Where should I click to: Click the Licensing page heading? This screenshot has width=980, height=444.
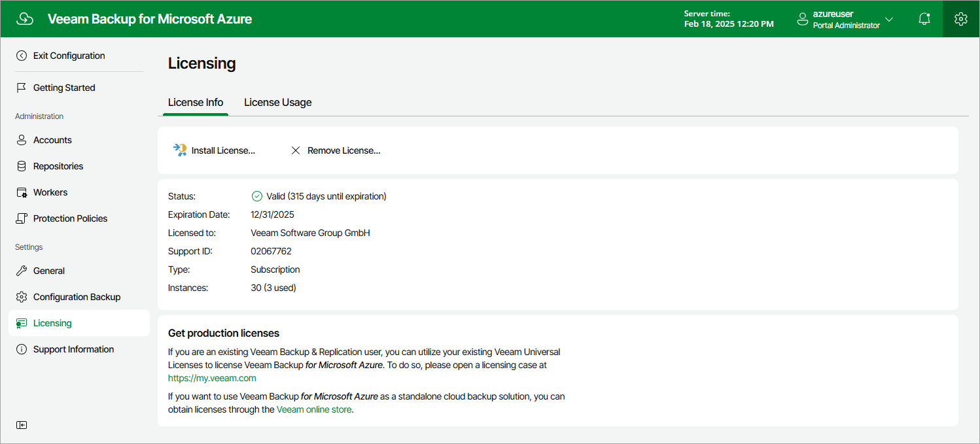point(202,63)
